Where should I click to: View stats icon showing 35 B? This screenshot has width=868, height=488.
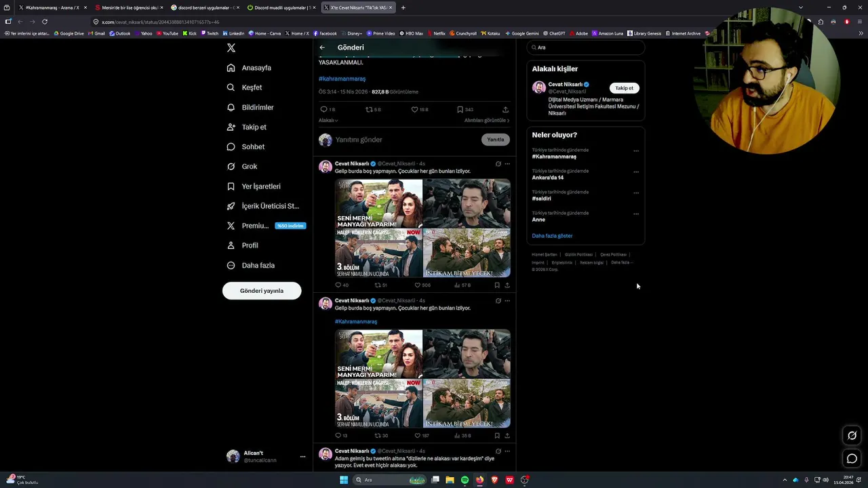[x=457, y=436]
